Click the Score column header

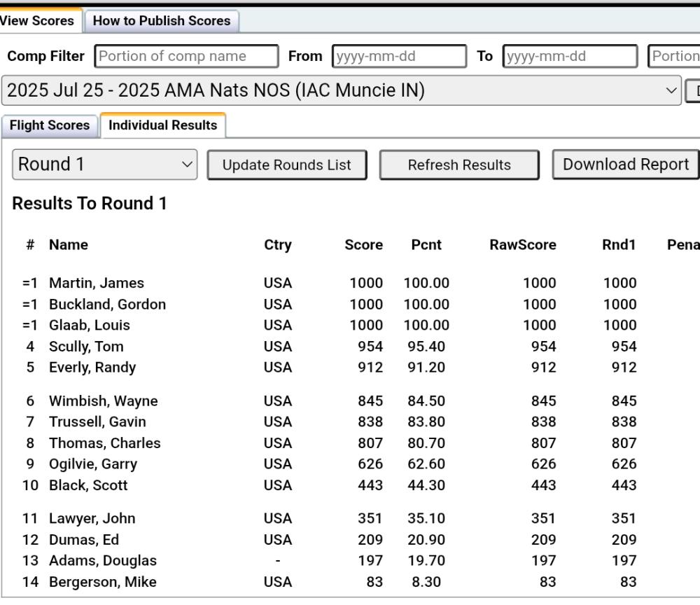click(363, 244)
